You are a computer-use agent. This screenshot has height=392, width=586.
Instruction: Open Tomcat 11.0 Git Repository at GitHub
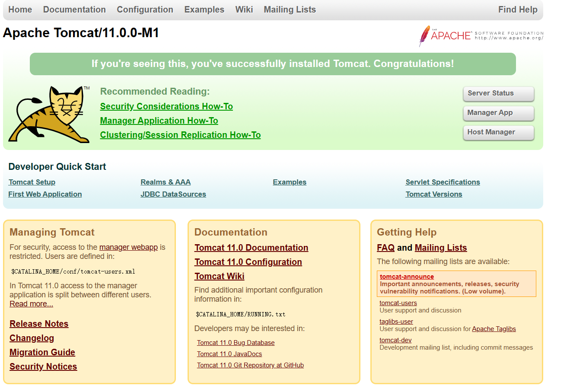click(251, 365)
